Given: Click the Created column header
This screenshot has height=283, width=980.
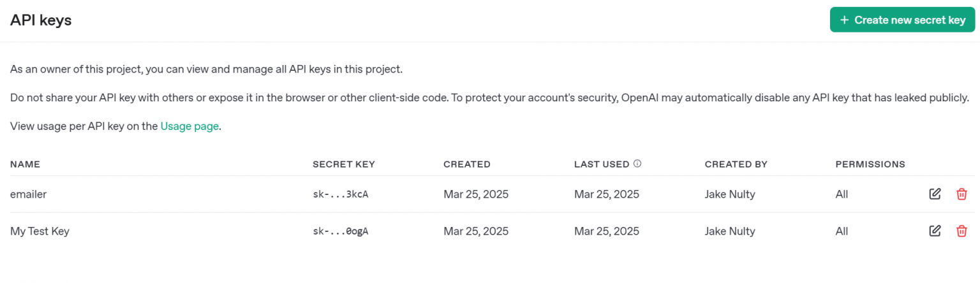Looking at the screenshot, I should tap(466, 164).
